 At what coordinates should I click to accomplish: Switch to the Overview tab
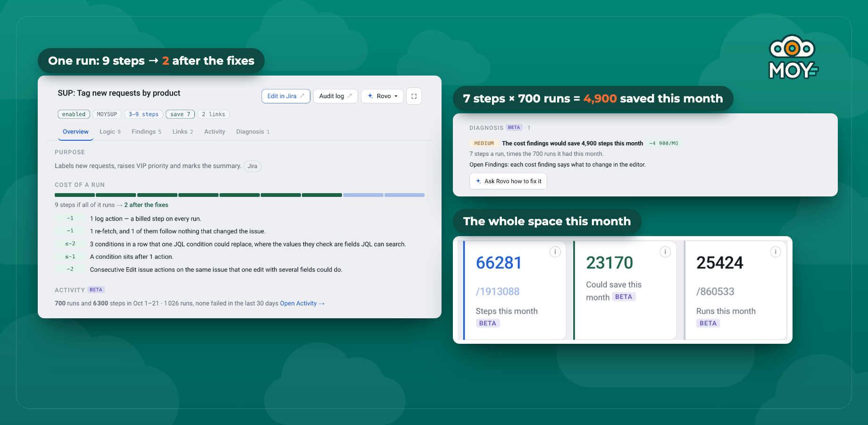[x=75, y=132]
